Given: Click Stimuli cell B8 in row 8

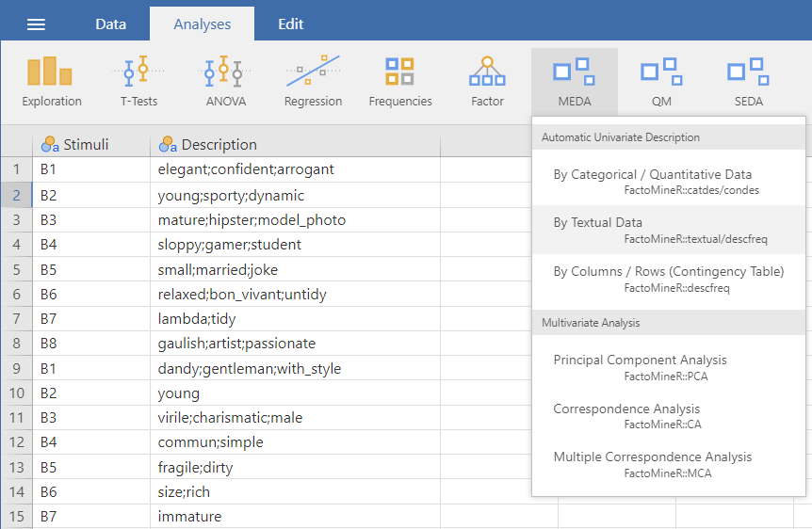Looking at the screenshot, I should 91,344.
